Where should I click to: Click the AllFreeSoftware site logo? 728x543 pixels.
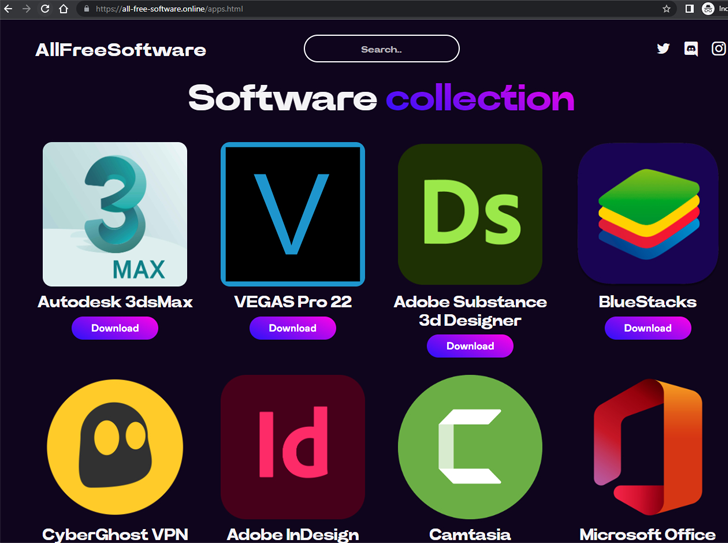coord(120,50)
